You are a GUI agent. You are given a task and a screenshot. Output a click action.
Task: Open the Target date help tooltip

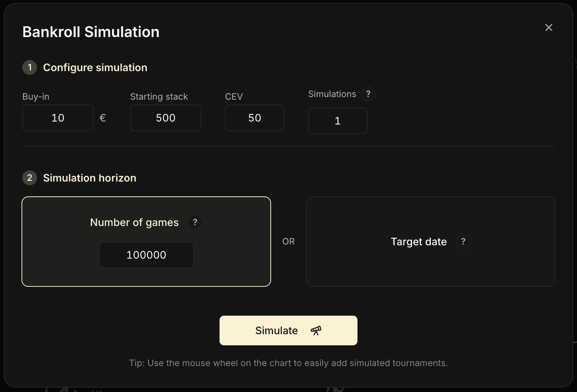click(463, 242)
